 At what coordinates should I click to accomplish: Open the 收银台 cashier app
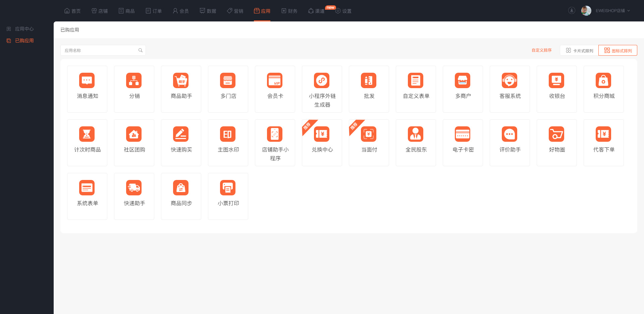pos(556,81)
